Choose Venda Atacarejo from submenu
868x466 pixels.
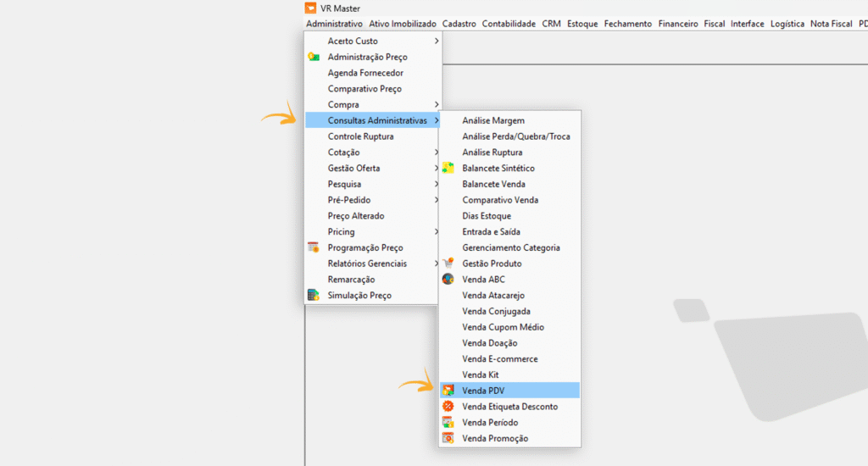(509, 296)
